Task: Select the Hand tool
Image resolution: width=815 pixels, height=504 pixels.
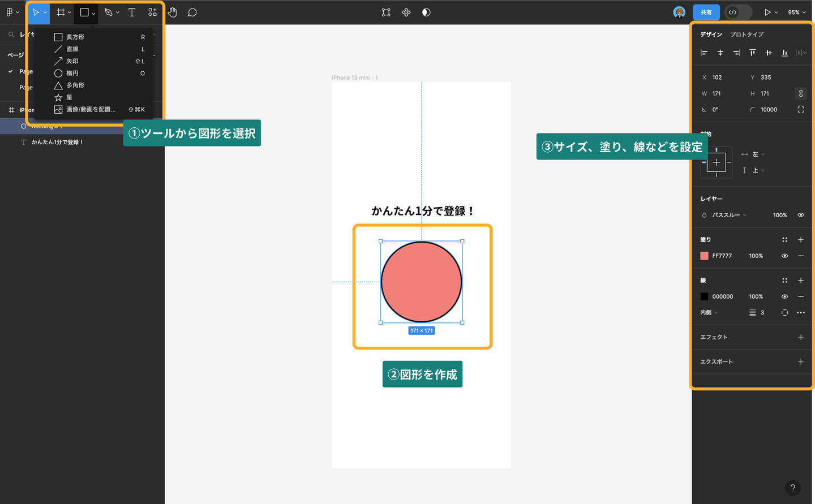Action: [173, 12]
